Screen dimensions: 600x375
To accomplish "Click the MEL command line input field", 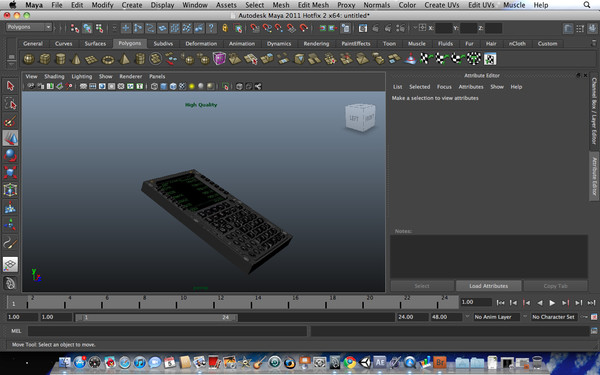I will pos(167,331).
